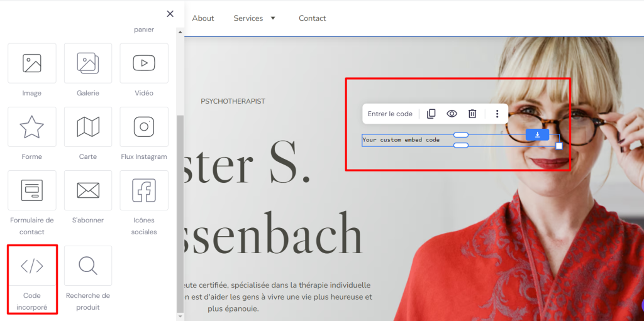Choose the Forme star icon
Viewport: 644px width, 321px height.
pos(32,127)
